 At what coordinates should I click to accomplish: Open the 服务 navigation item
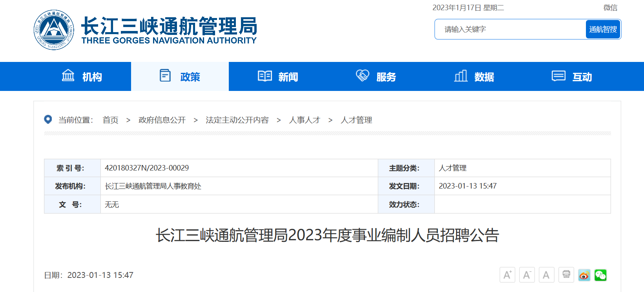(376, 76)
